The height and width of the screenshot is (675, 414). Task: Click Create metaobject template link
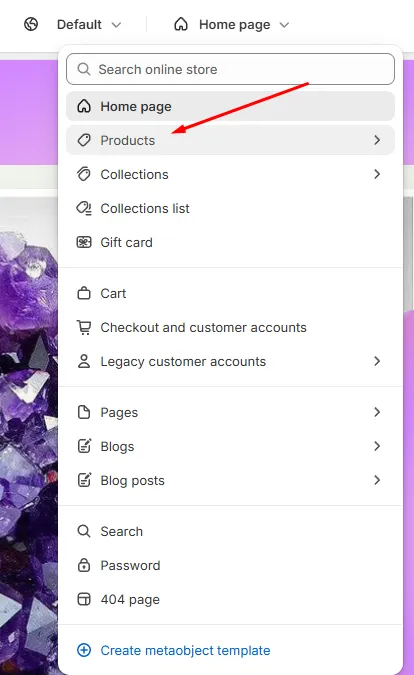tap(185, 650)
